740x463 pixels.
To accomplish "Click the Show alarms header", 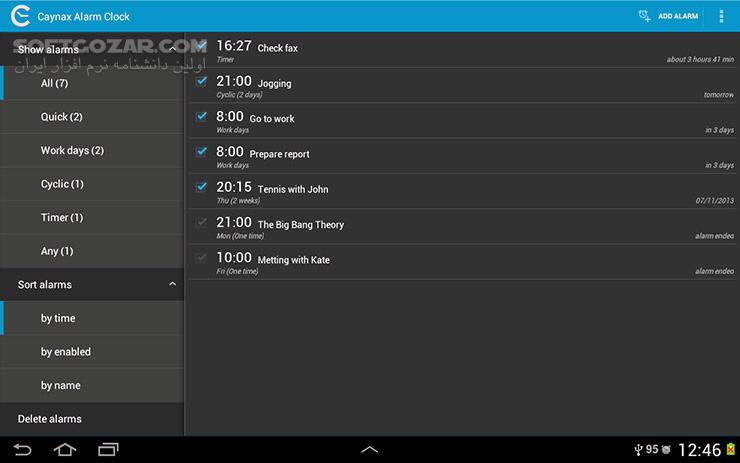I will pos(92,49).
